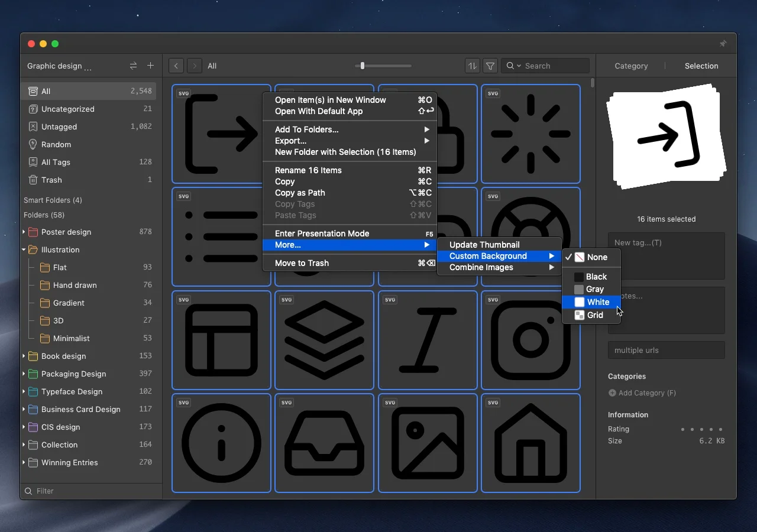757x532 pixels.
Task: Collapse the Illustration folder
Action: 24,250
